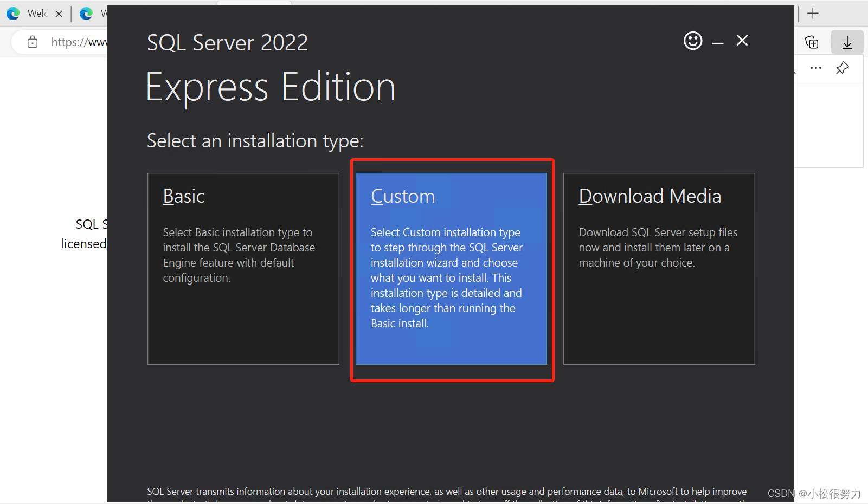
Task: Switch to the second Edge browser tab
Action: 92,14
